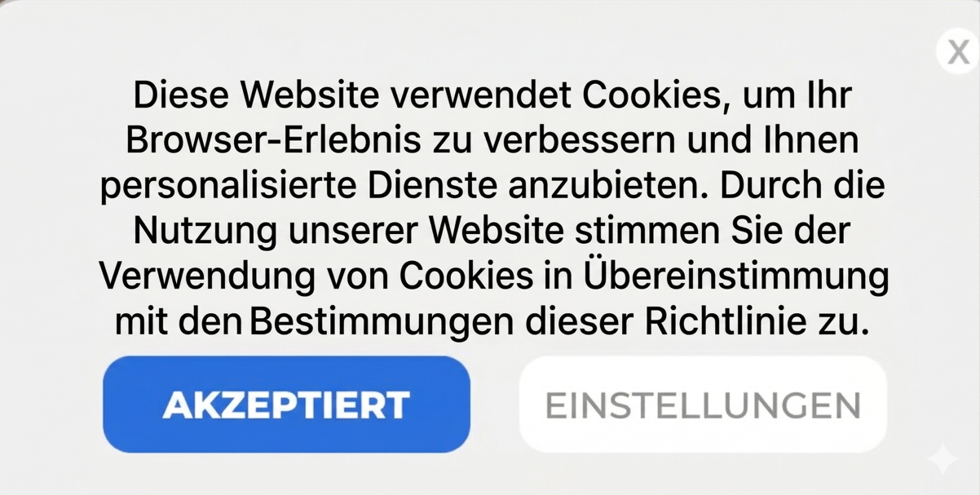This screenshot has height=495, width=980.
Task: Click "Cookies" in the fifth text line
Action: (466, 276)
